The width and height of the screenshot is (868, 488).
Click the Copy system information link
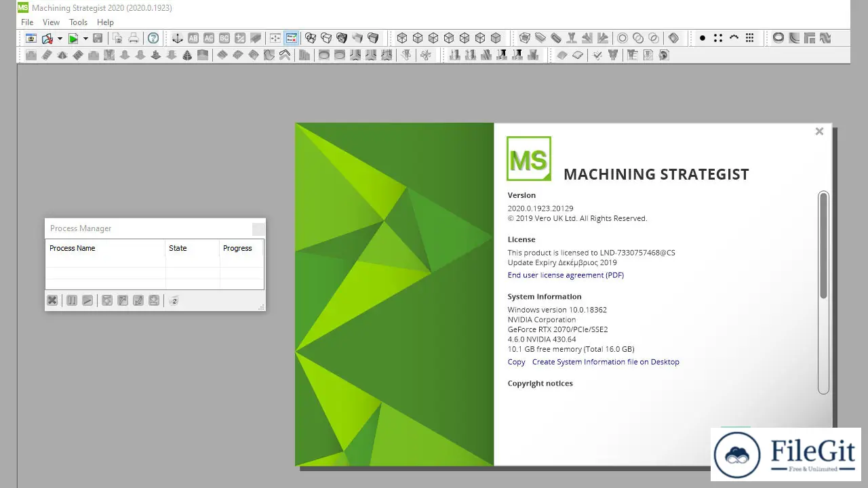coord(516,362)
